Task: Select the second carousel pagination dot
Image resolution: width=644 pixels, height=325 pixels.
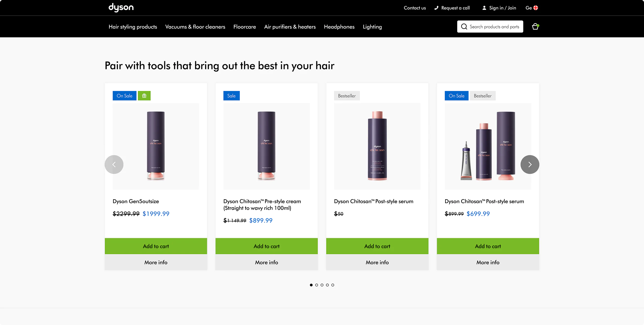Action: coord(317,285)
